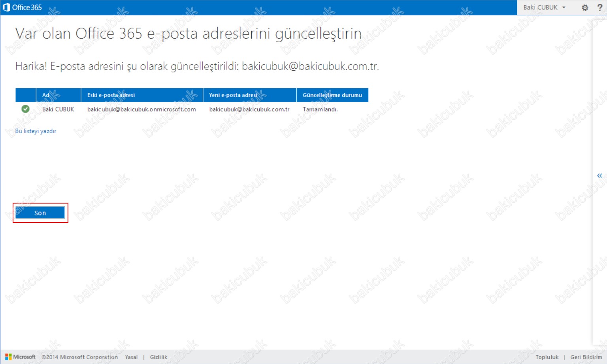
Task: Click Bu listeyi yazdır link
Action: coord(36,131)
